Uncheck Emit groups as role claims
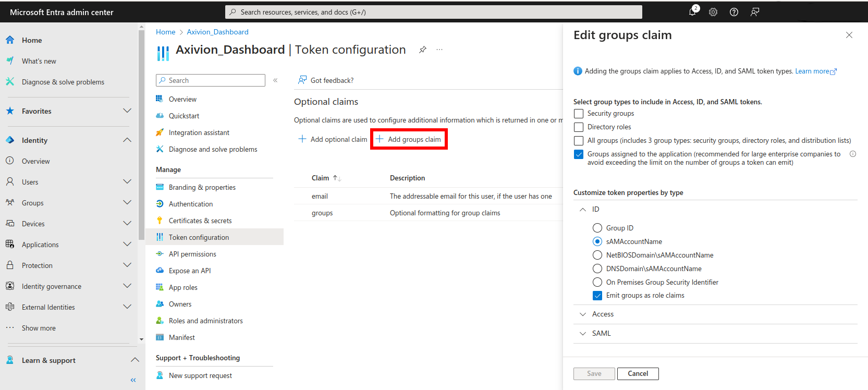The image size is (868, 390). 597,296
